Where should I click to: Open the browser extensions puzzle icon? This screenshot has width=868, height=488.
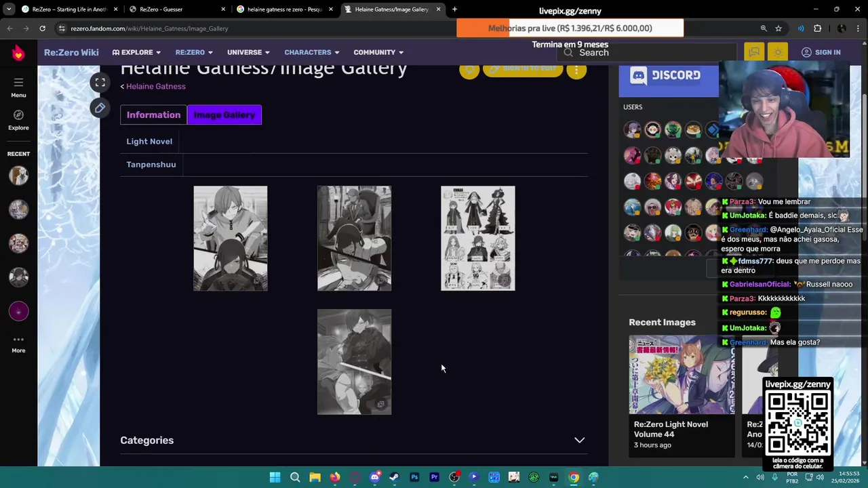point(817,28)
